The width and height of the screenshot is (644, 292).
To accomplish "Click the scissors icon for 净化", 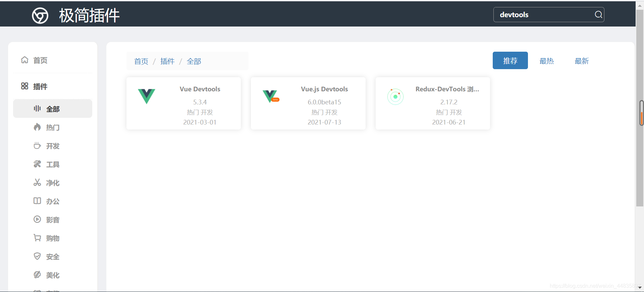I will point(37,182).
